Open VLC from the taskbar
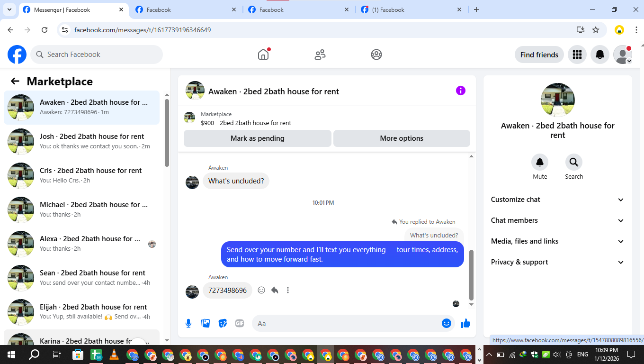The height and width of the screenshot is (364, 644). coord(114,355)
